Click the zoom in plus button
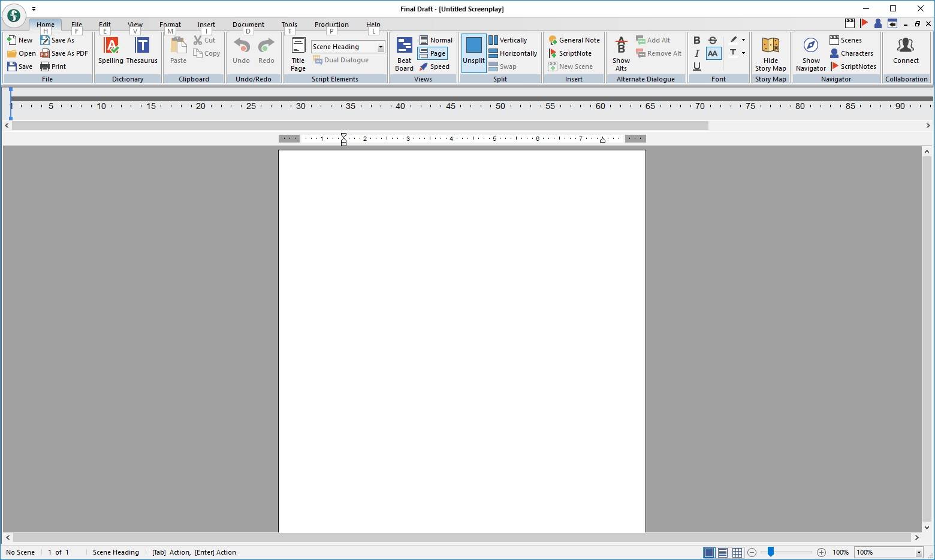Viewport: 935px width, 560px height. tap(821, 552)
